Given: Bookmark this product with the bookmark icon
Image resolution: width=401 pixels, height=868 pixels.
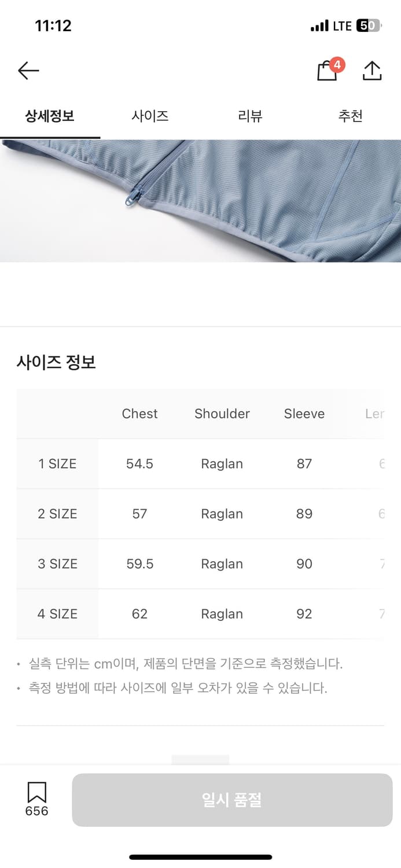Looking at the screenshot, I should point(36,792).
